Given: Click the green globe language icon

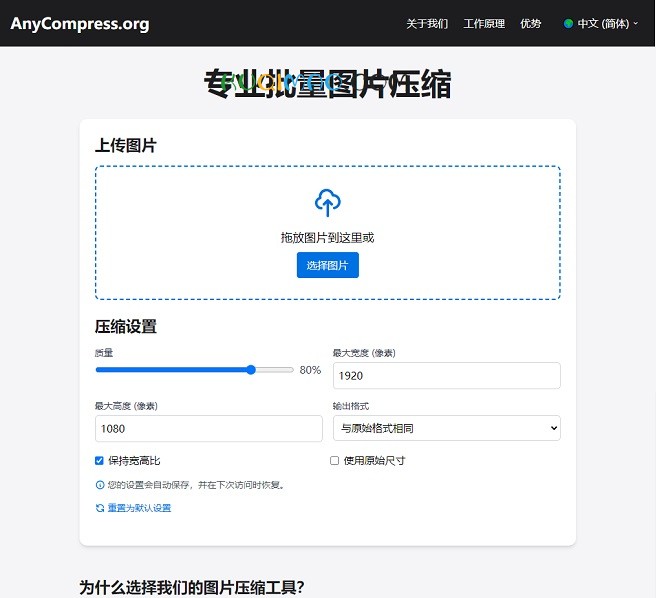Looking at the screenshot, I should point(568,24).
